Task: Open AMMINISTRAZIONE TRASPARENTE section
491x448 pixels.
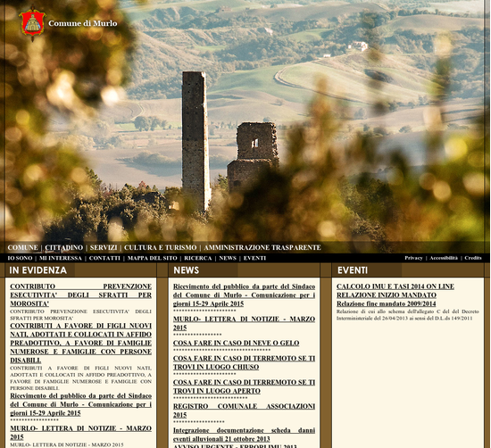Action: (262, 247)
